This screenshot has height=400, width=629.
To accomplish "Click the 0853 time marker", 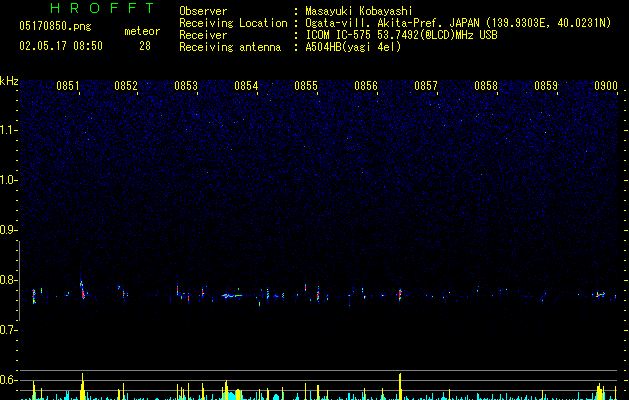I will tap(186, 86).
